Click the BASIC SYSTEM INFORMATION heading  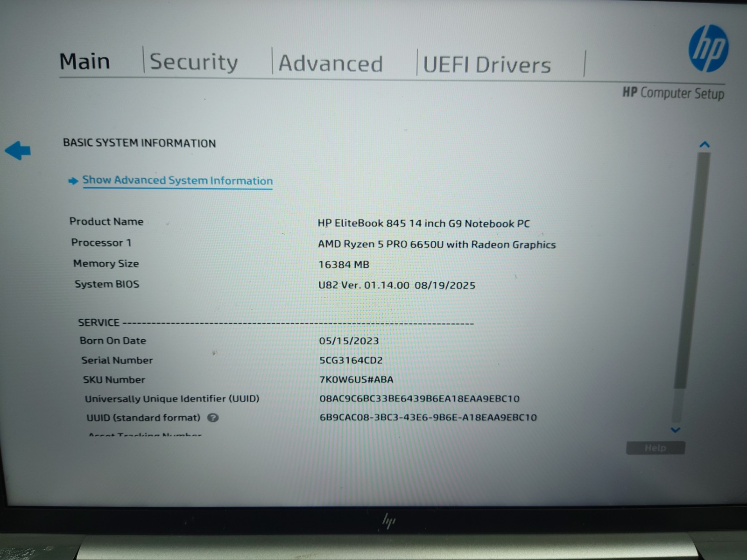(140, 143)
